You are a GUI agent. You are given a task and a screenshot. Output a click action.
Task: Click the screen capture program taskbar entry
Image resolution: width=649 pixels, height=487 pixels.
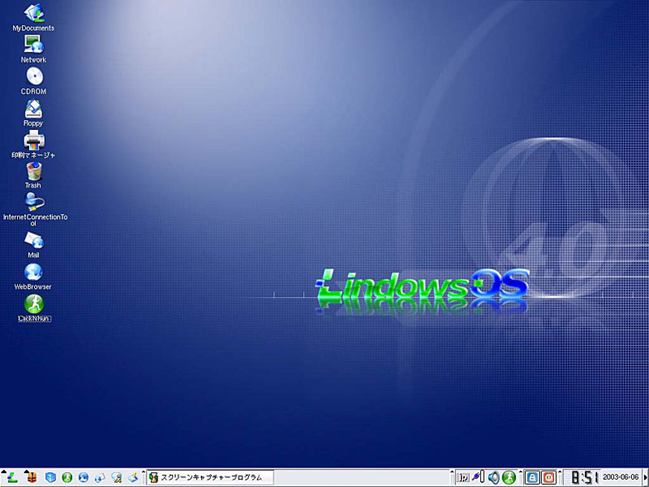pyautogui.click(x=209, y=478)
